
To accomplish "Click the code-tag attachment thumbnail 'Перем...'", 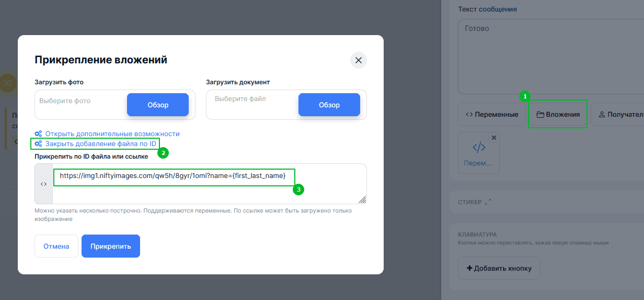I will click(478, 152).
